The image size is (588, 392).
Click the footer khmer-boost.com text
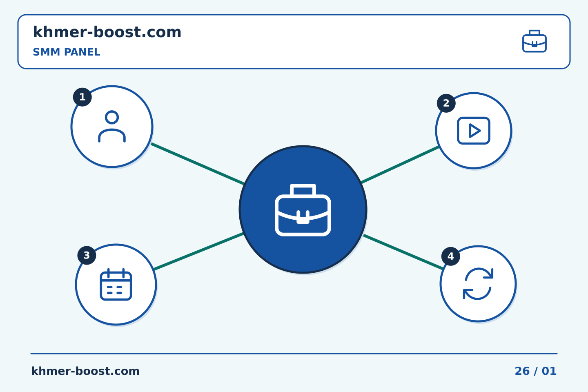pos(85,371)
